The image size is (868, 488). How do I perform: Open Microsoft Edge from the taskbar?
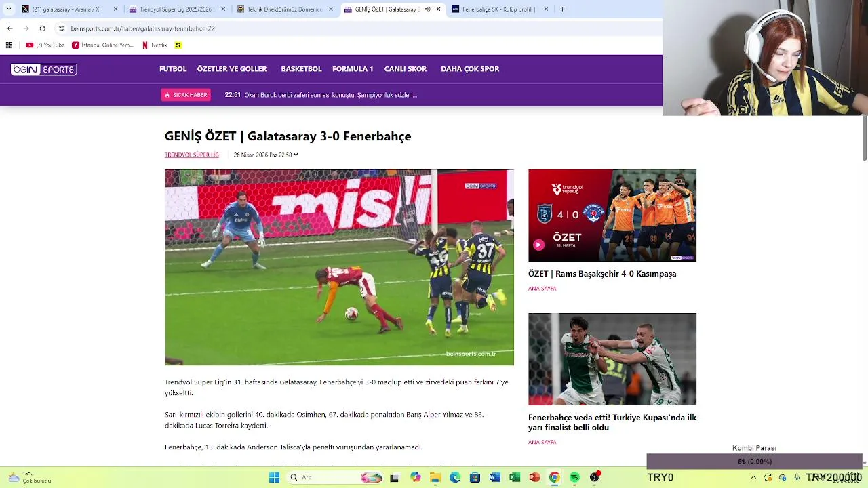[455, 477]
